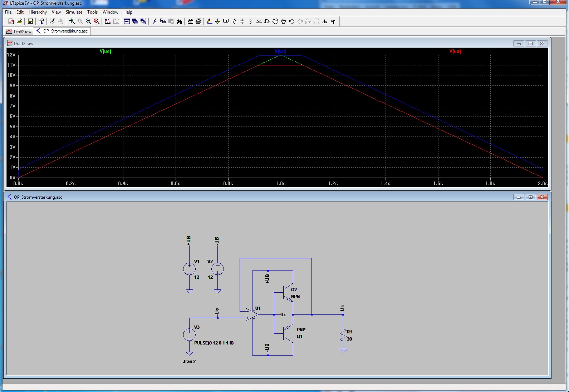Click the V2 voltage source symbol
This screenshot has width=569, height=392.
pyautogui.click(x=217, y=269)
